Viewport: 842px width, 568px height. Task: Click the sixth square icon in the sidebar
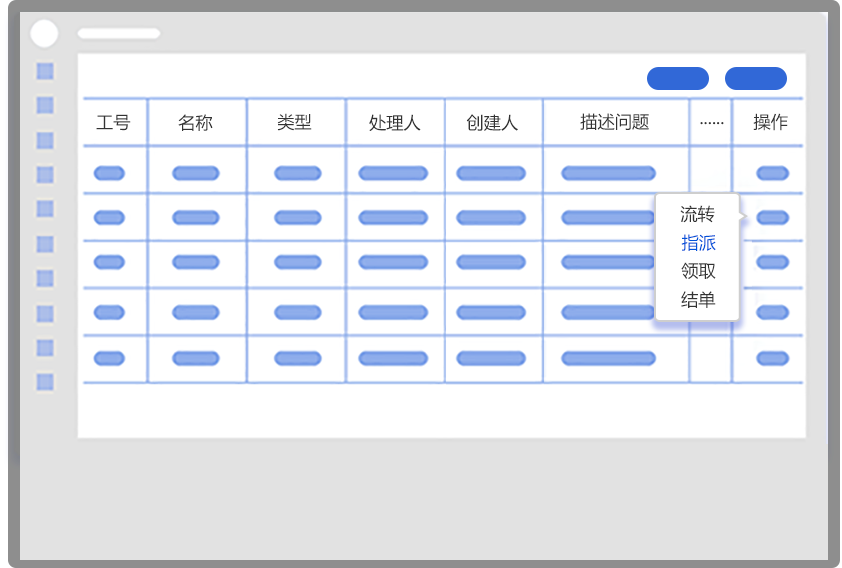45,244
